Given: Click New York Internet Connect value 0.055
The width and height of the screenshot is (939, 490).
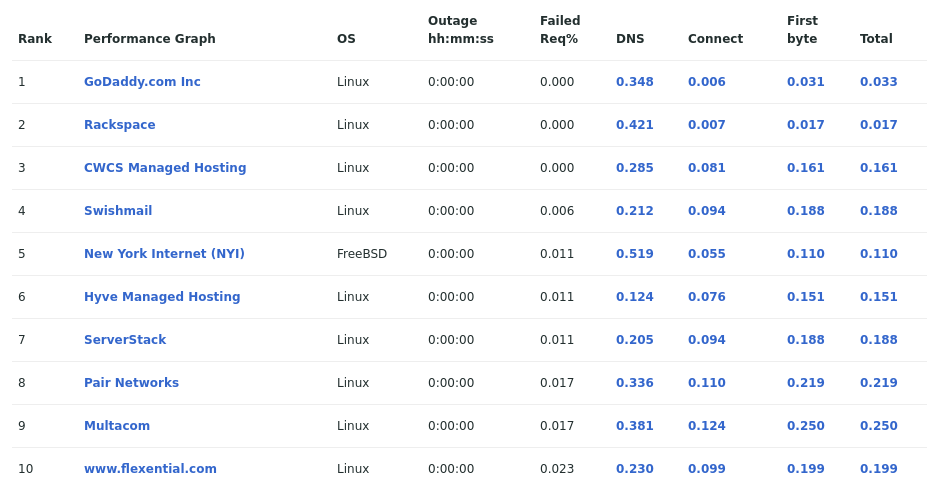Looking at the screenshot, I should pos(707,254).
